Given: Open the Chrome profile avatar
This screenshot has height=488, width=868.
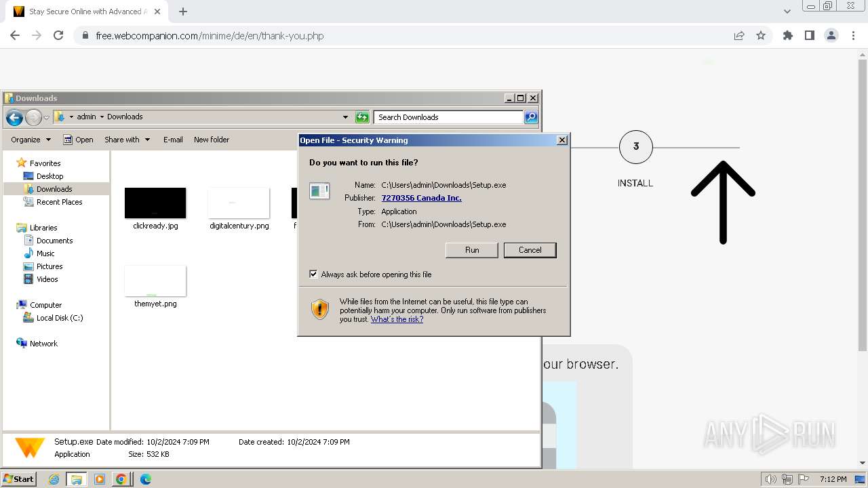Looking at the screenshot, I should [x=831, y=36].
